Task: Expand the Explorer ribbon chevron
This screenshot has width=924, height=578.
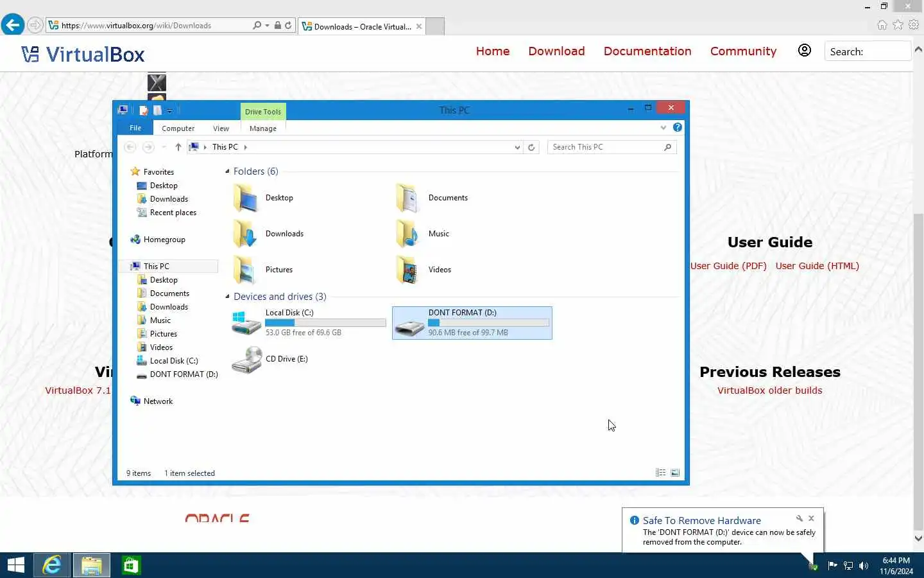Action: point(663,127)
